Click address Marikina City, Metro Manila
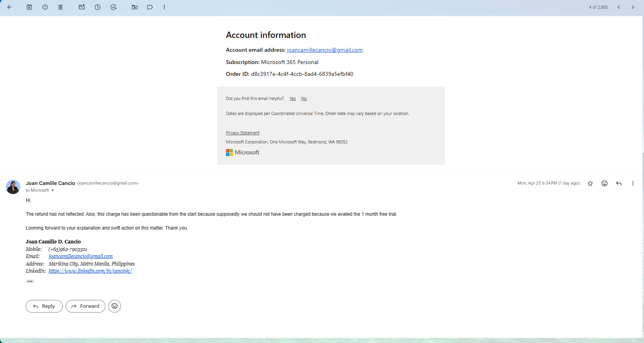The height and width of the screenshot is (343, 644). 92,264
